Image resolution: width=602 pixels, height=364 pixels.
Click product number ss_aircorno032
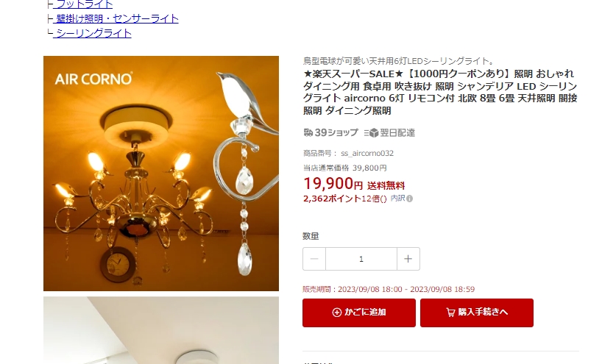click(x=367, y=154)
